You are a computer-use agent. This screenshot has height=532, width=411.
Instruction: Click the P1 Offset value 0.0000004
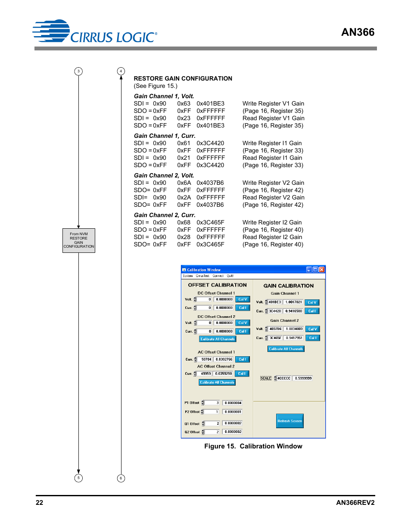[233, 403]
